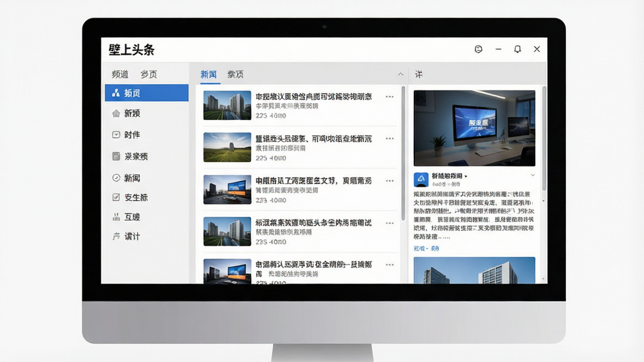Image resolution: width=644 pixels, height=362 pixels.
Task: Select the 新闻 tab above news list
Action: pyautogui.click(x=209, y=74)
